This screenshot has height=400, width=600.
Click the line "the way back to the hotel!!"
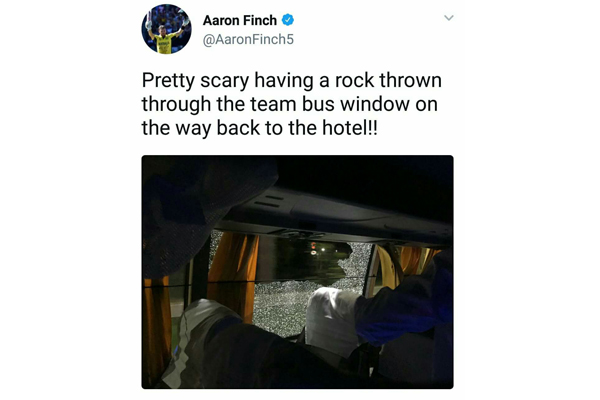tap(259, 128)
